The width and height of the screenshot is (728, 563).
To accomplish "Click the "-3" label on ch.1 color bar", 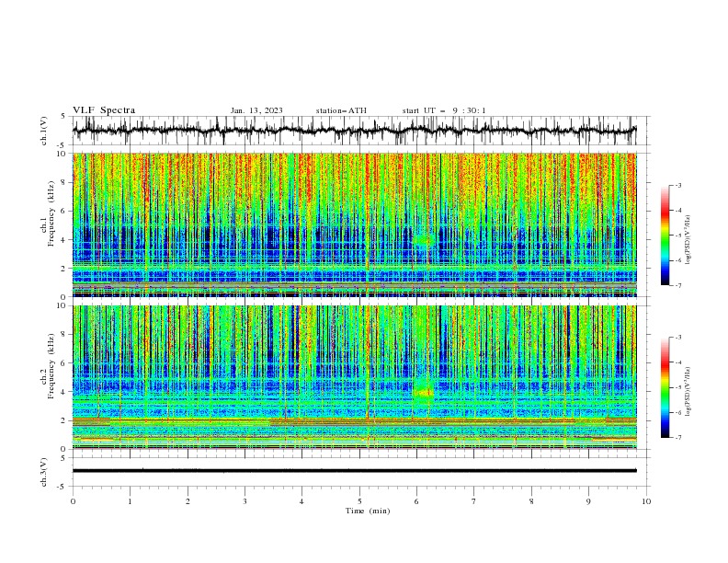I will [677, 185].
